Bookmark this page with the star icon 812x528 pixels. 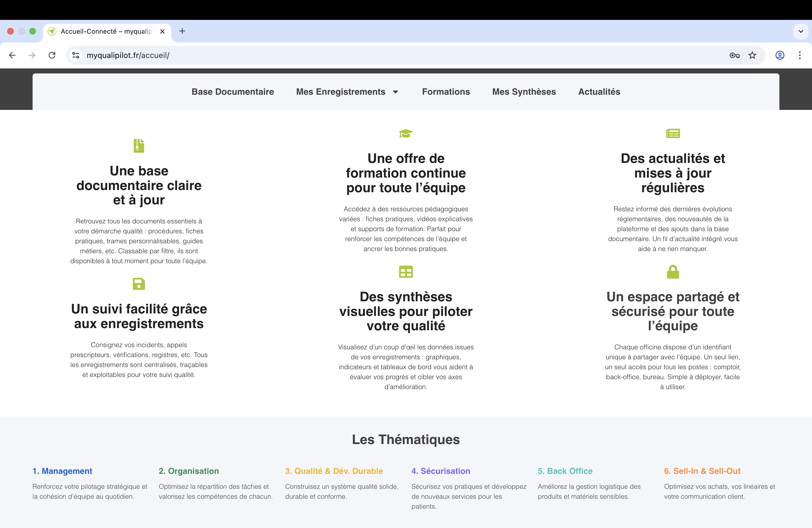pyautogui.click(x=752, y=55)
